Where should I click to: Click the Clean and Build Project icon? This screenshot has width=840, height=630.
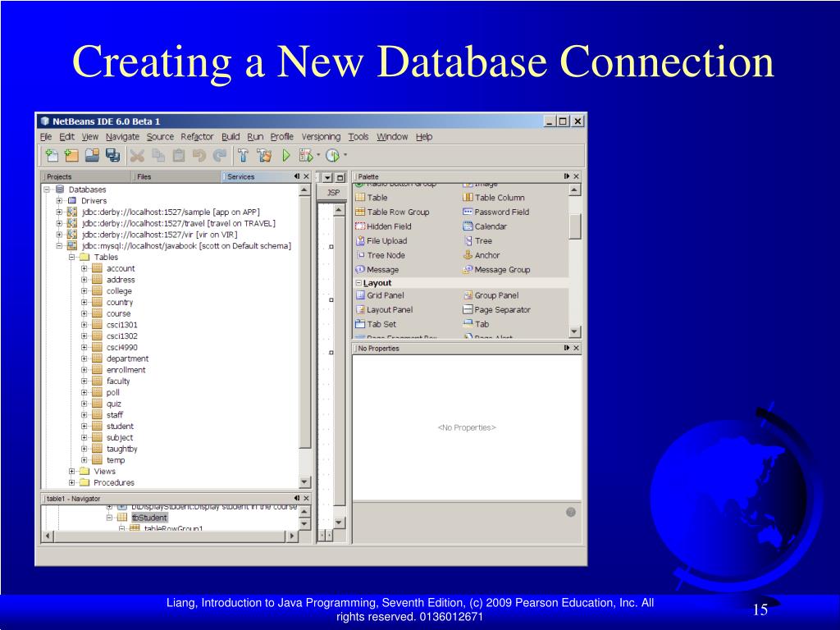264,155
